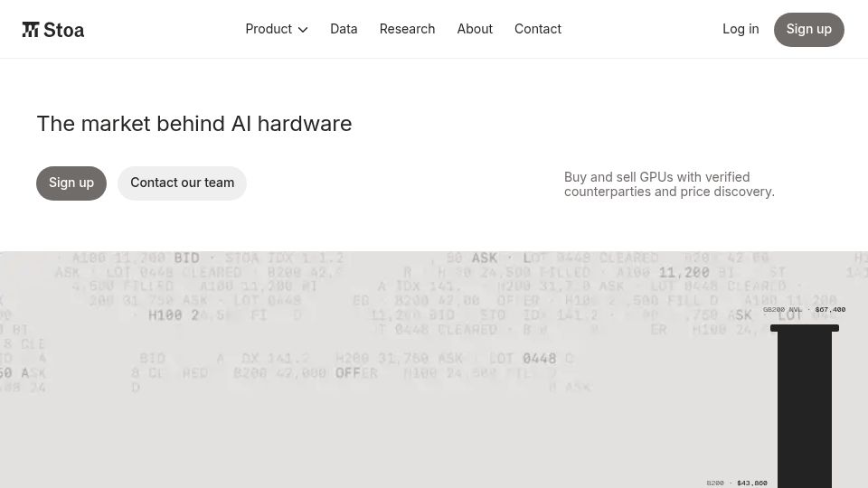
Task: Open the Contact nav link
Action: coord(537,29)
